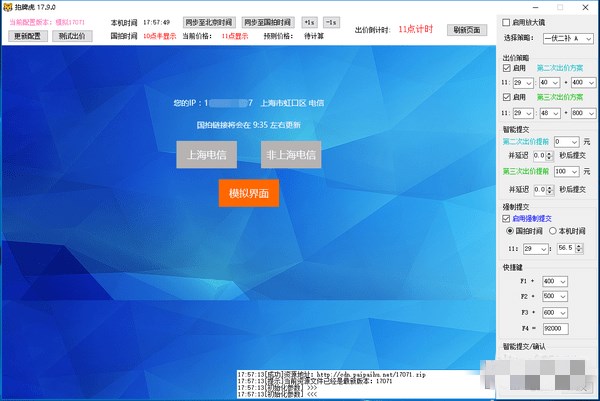The width and height of the screenshot is (600, 401).
Task: Select the 本机时间 radio button
Action: [553, 231]
